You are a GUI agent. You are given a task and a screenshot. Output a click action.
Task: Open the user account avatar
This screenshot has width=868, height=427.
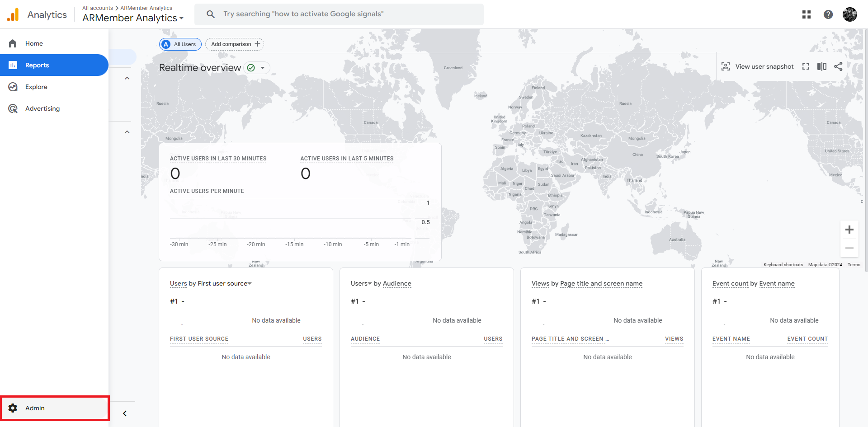tap(850, 14)
